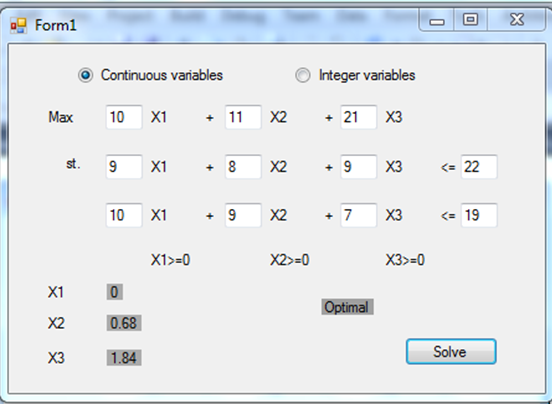Click the second constraint right-hand side field 19

click(479, 215)
